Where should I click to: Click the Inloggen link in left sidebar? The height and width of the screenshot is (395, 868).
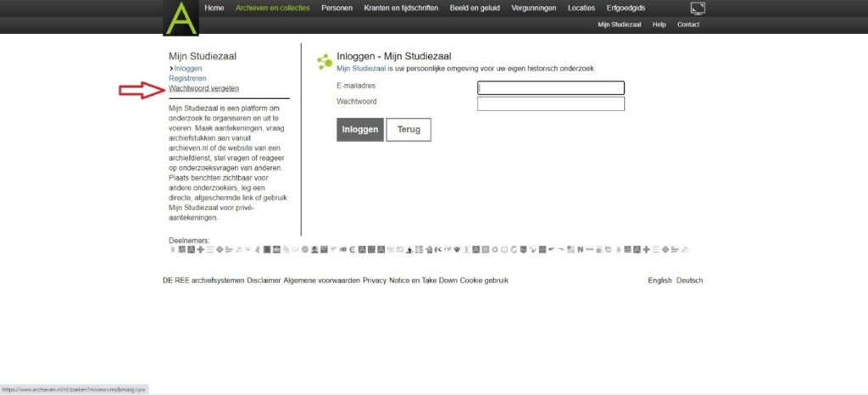coord(187,69)
